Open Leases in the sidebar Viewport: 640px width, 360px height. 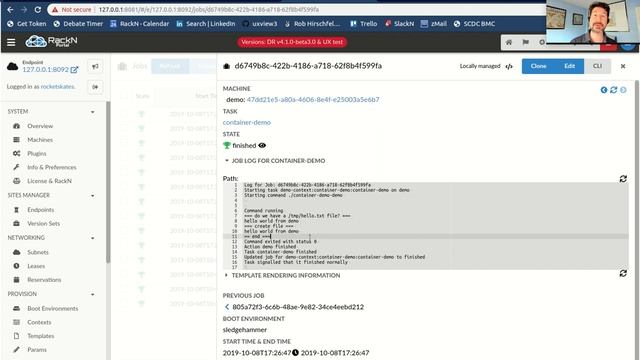[x=36, y=266]
